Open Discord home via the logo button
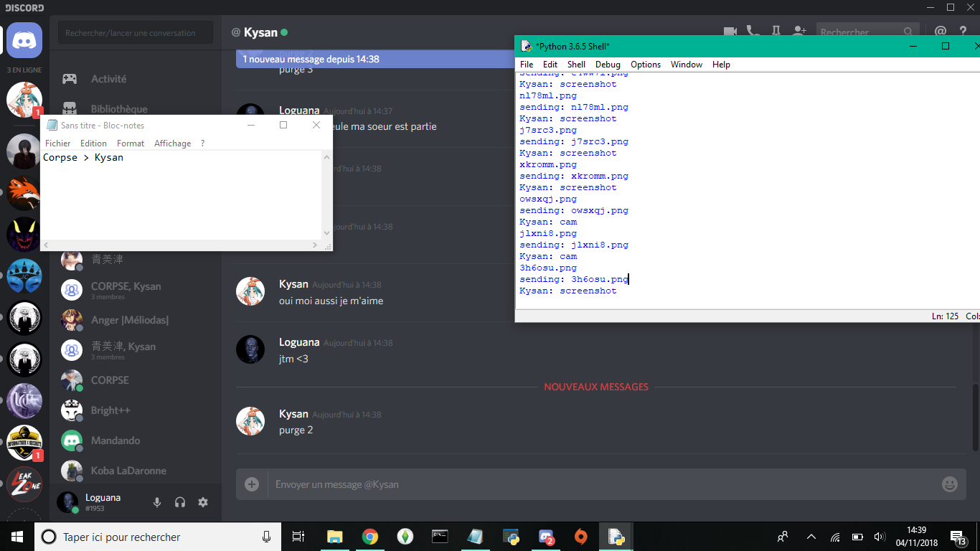The image size is (980, 551). pyautogui.click(x=24, y=40)
